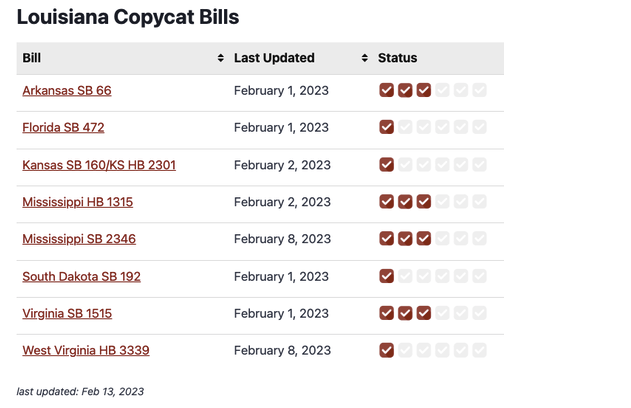Click last unchecked status box for Mississippi SB 2346
631x408 pixels.
coord(480,239)
